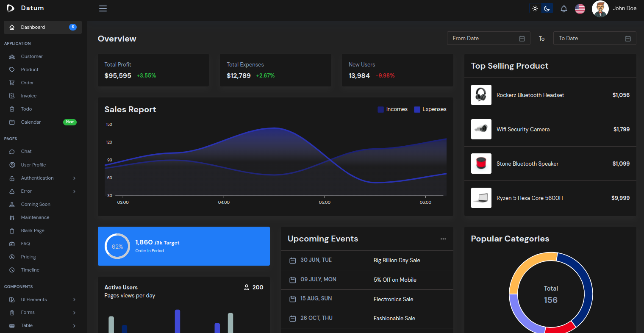Screen dimensions: 644x333
Task: Click the Datum logo icon
Action: click(x=10, y=8)
